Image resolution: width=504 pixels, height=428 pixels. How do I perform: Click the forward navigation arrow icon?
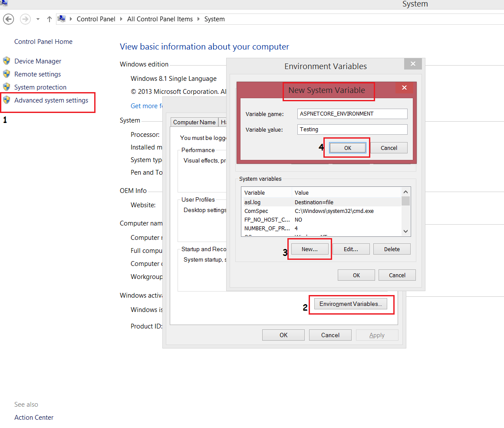click(x=25, y=19)
